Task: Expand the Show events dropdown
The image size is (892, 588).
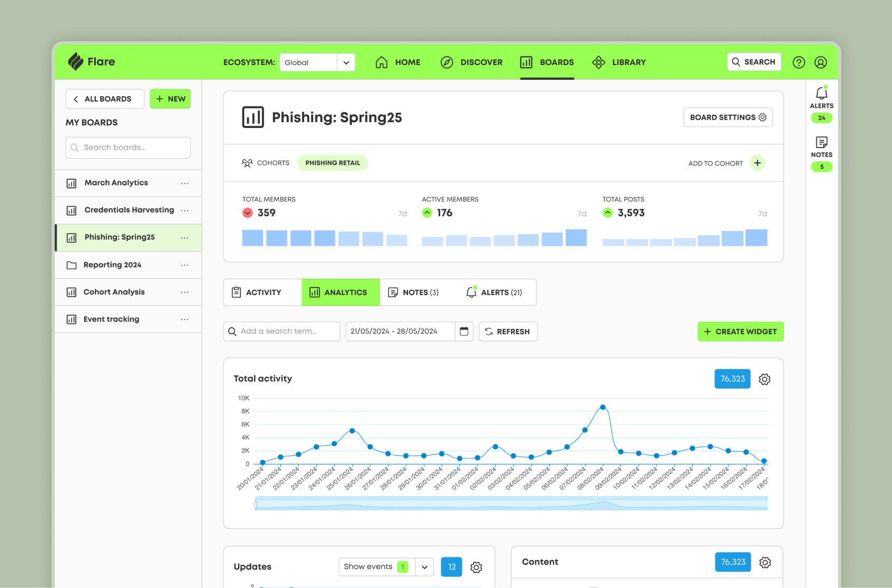Action: pos(424,567)
